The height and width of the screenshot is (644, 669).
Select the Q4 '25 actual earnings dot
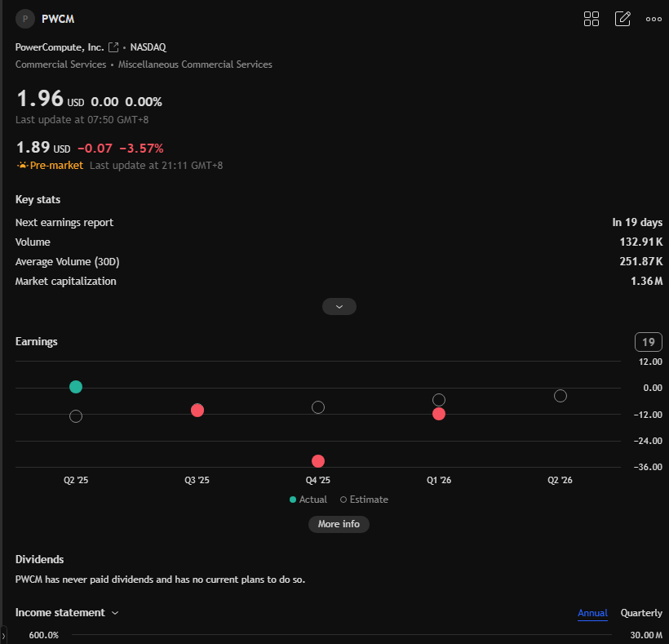click(x=318, y=461)
